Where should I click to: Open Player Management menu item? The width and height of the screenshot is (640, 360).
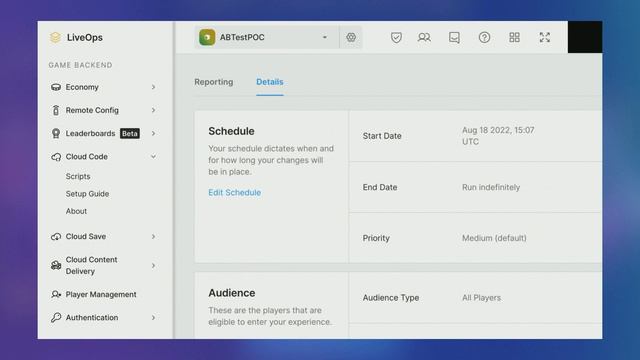(101, 294)
